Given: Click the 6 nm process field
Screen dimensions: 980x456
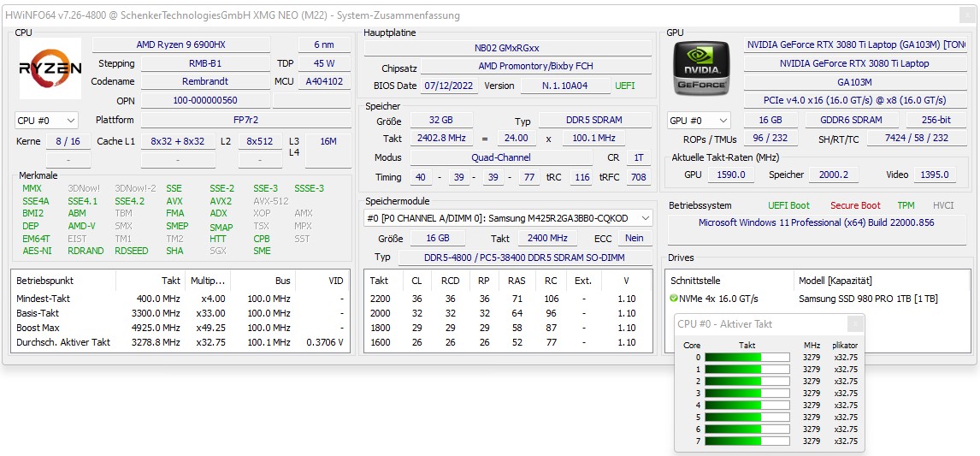Looking at the screenshot, I should (x=324, y=44).
